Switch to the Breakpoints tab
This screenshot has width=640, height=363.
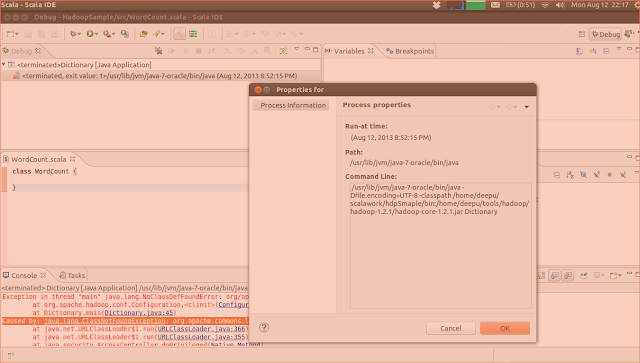tap(410, 51)
